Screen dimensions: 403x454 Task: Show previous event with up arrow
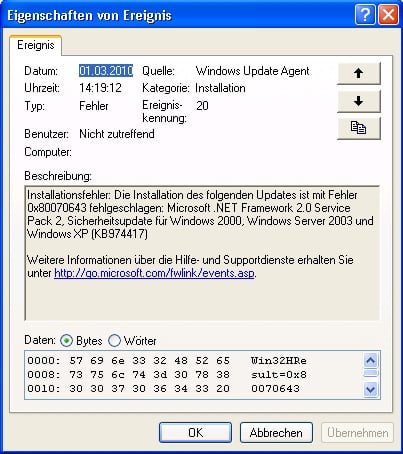[x=359, y=73]
